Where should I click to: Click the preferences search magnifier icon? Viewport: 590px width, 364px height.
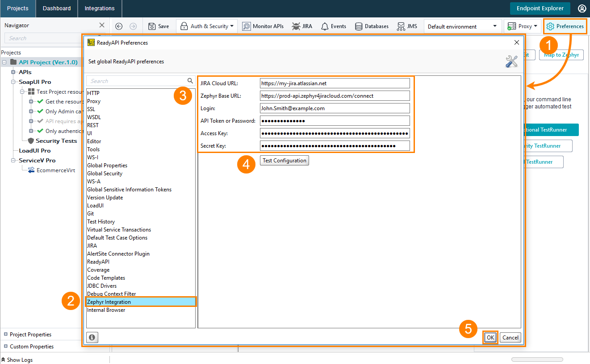[190, 81]
